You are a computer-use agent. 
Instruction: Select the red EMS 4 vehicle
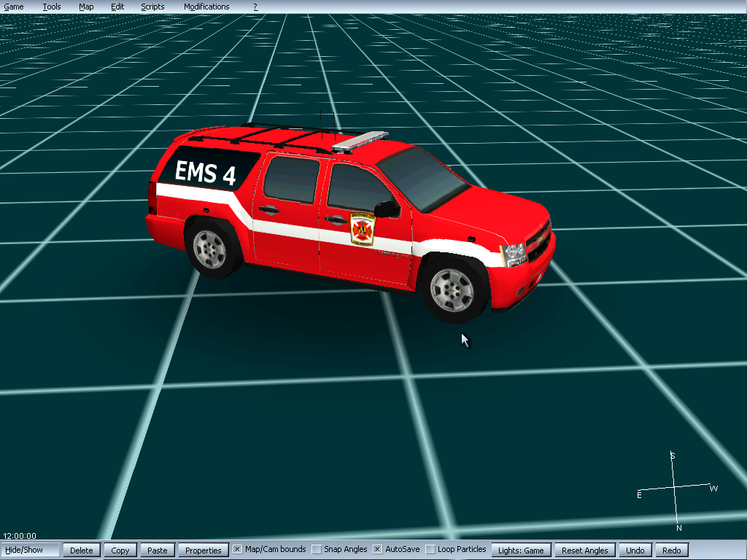350,219
